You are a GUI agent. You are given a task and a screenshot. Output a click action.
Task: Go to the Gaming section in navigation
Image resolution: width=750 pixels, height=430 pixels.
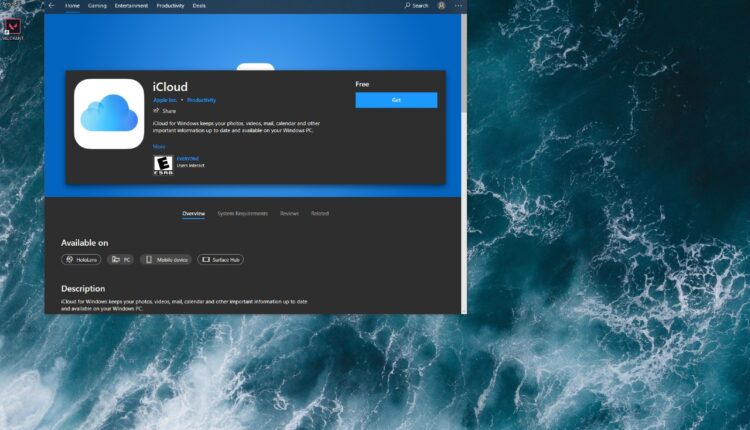click(x=97, y=5)
